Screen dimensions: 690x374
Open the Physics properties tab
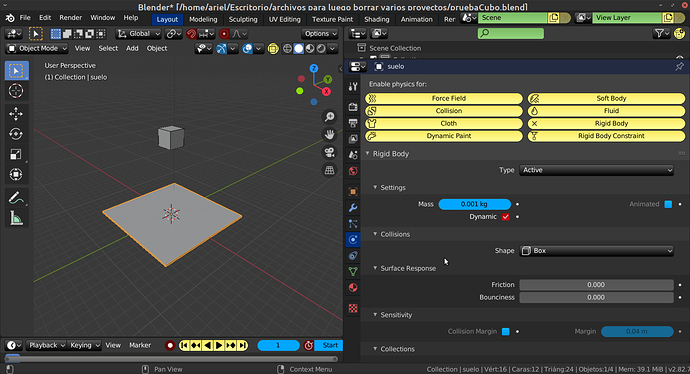tap(353, 239)
